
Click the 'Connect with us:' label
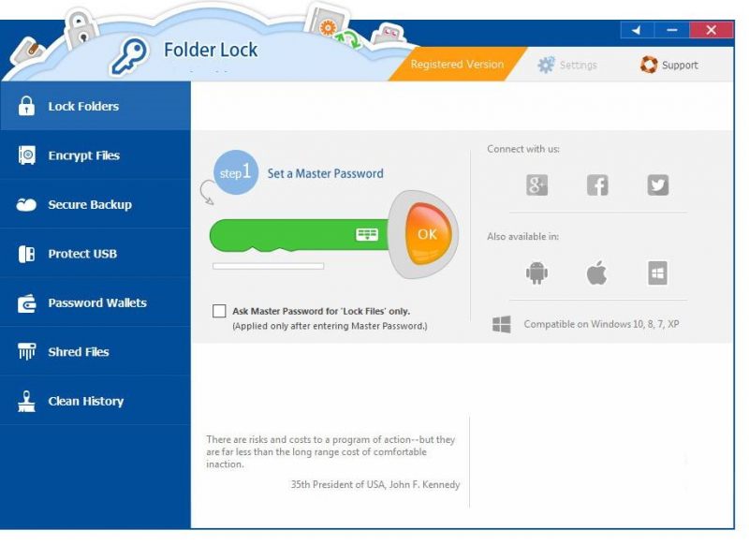click(x=523, y=149)
